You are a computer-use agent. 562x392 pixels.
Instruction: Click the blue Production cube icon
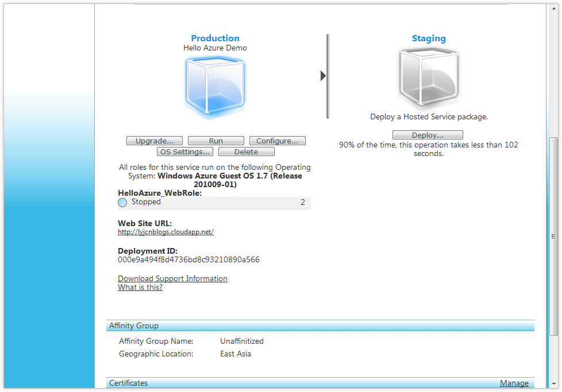(x=215, y=87)
